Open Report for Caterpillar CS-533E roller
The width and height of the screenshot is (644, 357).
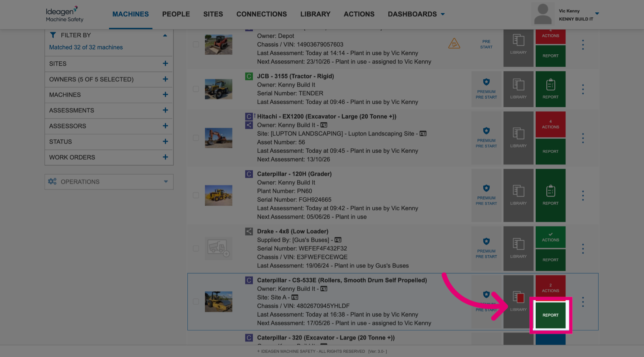tap(550, 315)
